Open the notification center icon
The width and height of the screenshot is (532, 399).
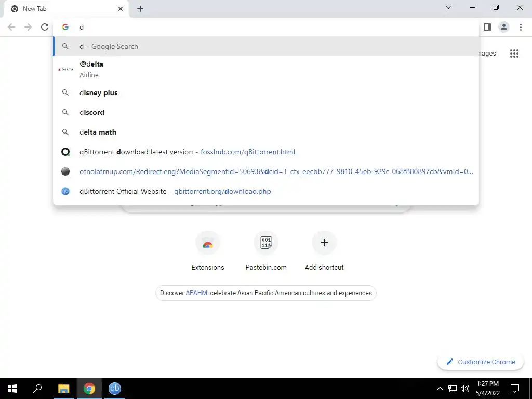click(x=515, y=389)
